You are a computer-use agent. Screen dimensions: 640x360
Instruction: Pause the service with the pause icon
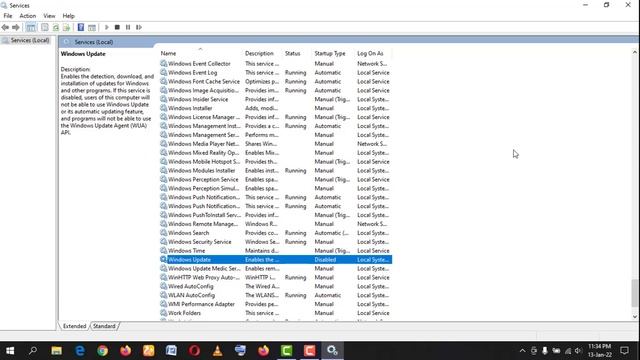pos(128,27)
